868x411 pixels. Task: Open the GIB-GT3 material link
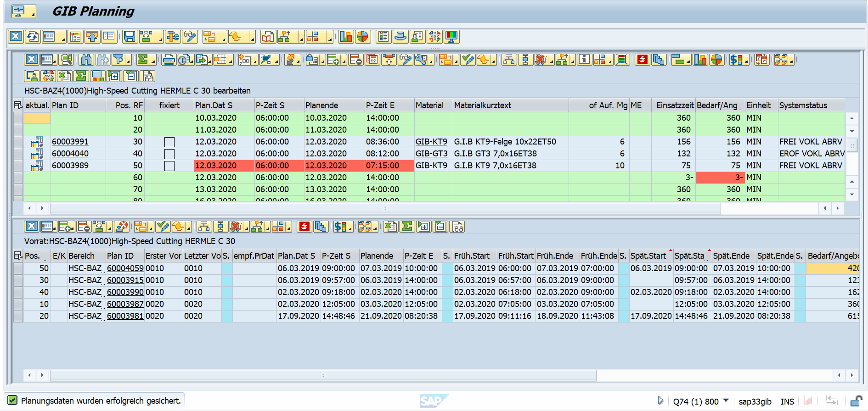pos(431,154)
